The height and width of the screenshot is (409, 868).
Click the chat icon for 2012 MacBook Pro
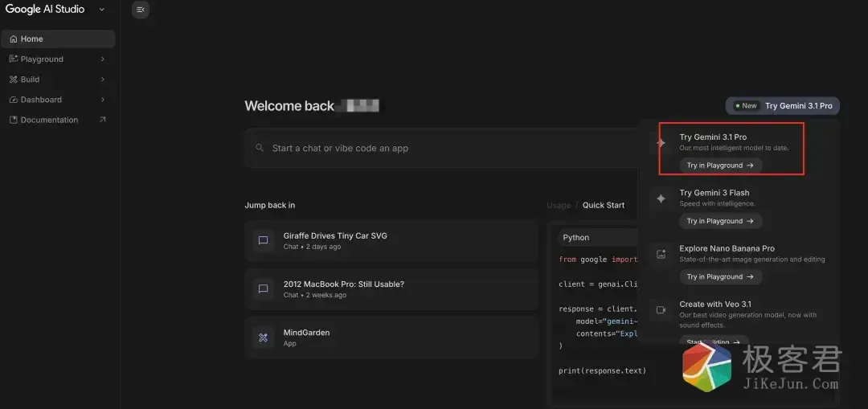click(x=263, y=288)
